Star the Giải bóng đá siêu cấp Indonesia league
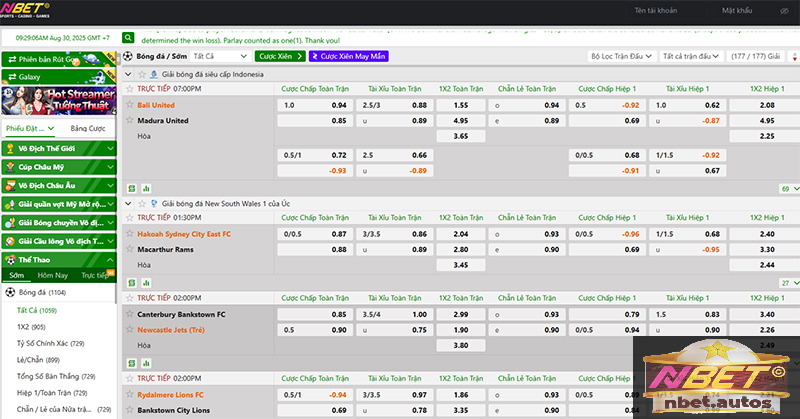The width and height of the screenshot is (800, 419). [140, 74]
